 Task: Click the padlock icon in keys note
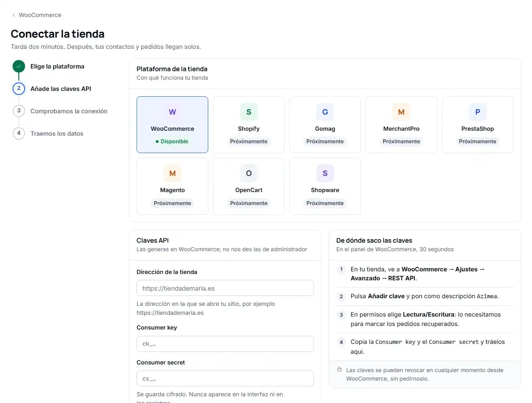(x=339, y=369)
